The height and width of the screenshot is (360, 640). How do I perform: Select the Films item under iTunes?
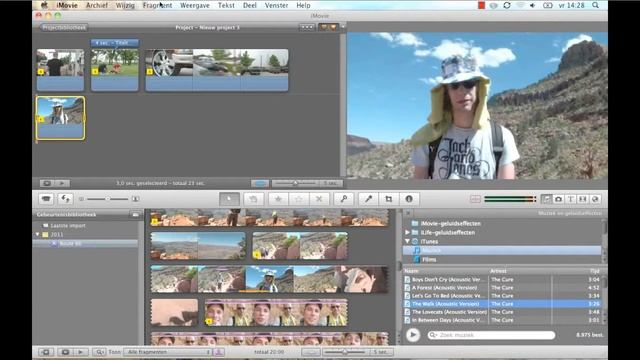[429, 260]
